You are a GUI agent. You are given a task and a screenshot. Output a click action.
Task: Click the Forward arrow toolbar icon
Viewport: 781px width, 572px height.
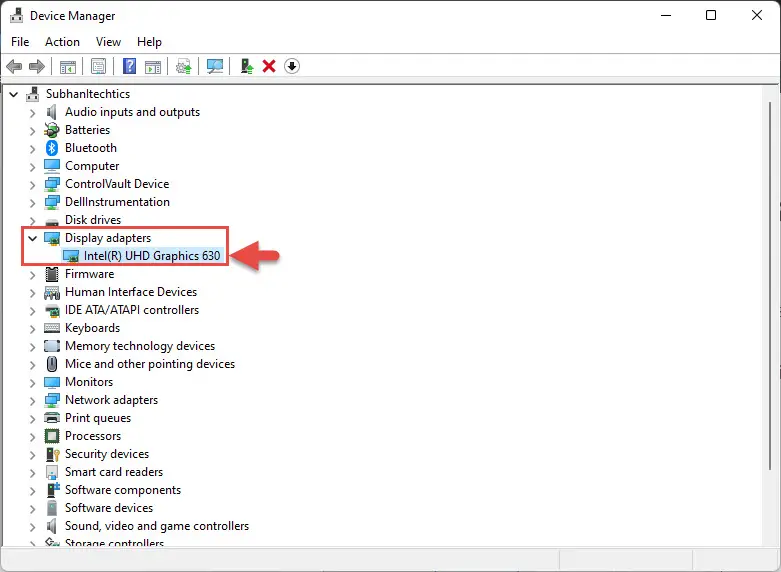pos(37,66)
